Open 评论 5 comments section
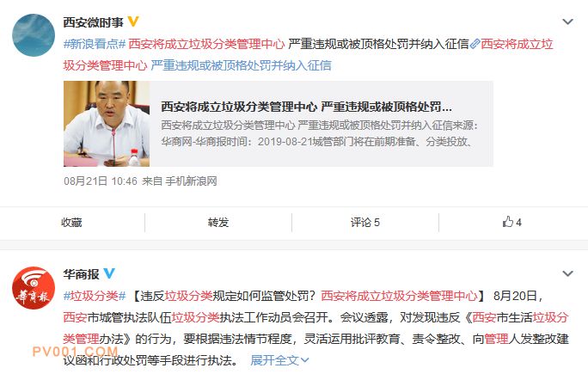The image size is (588, 374). (x=365, y=223)
